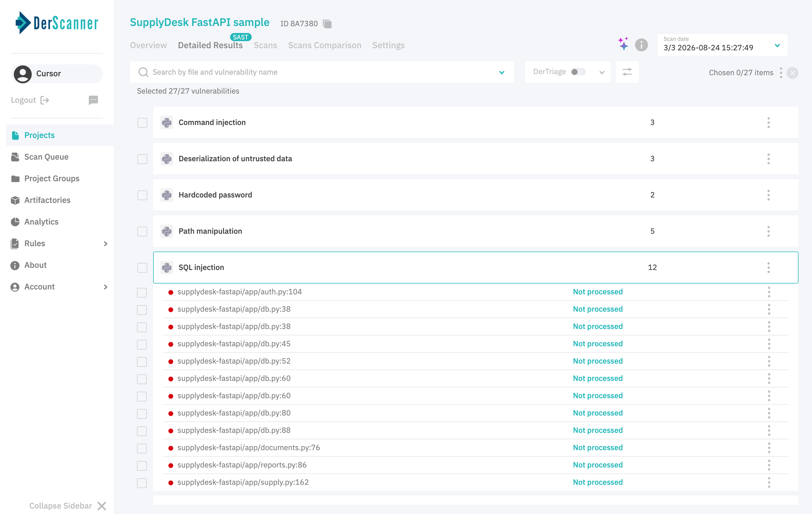The height and width of the screenshot is (514, 812).
Task: Check the Hardcoded password checkbox
Action: 142,195
